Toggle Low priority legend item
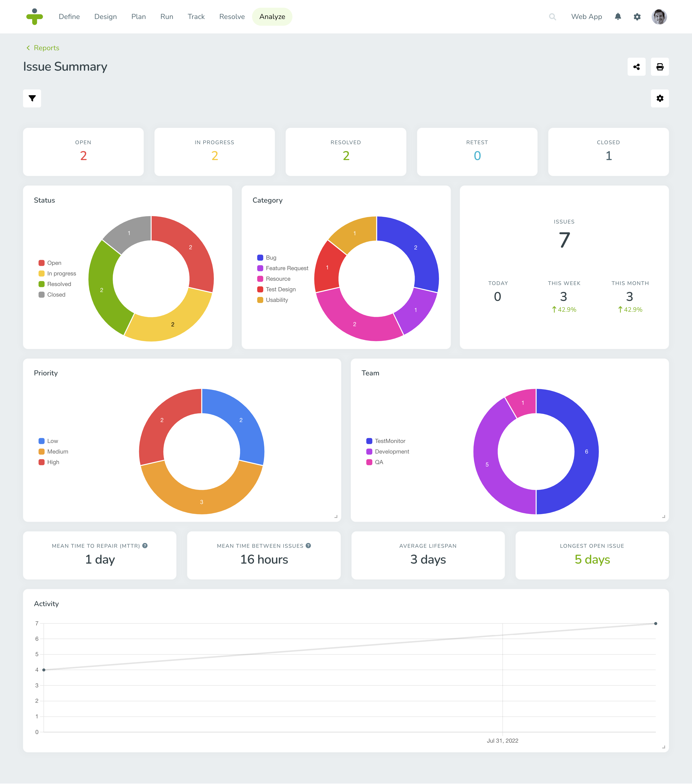 pos(48,441)
